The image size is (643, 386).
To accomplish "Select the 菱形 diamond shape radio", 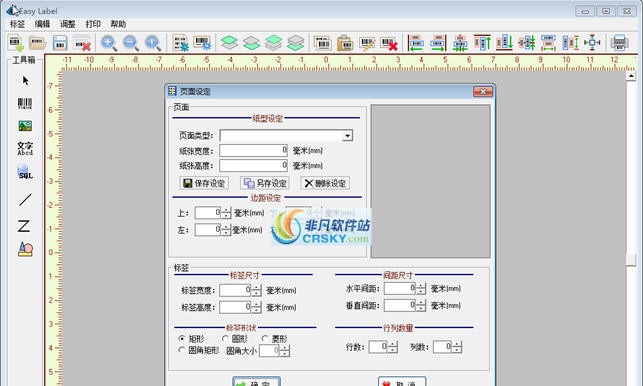I will point(264,339).
